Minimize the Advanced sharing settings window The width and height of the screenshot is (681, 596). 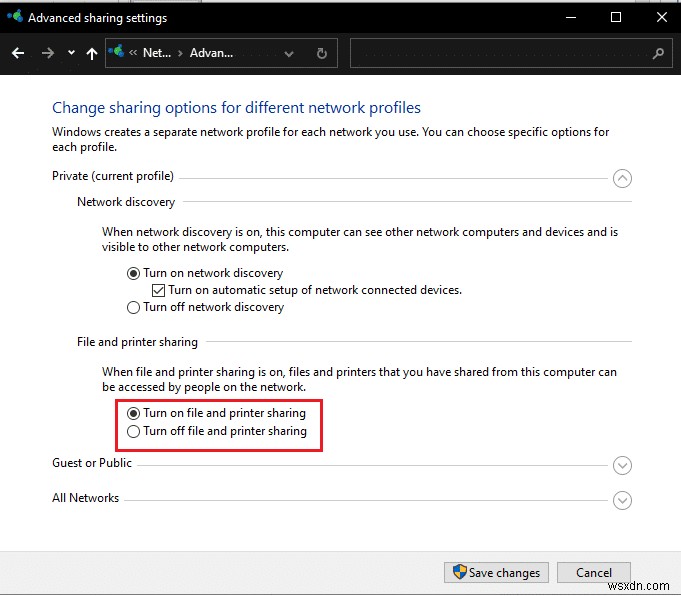(x=571, y=17)
